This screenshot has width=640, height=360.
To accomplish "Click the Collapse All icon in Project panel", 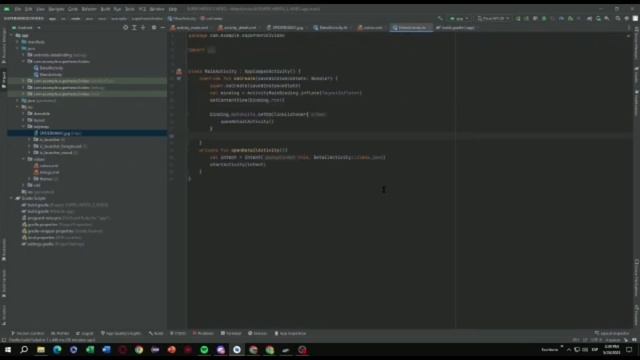I will [x=143, y=28].
